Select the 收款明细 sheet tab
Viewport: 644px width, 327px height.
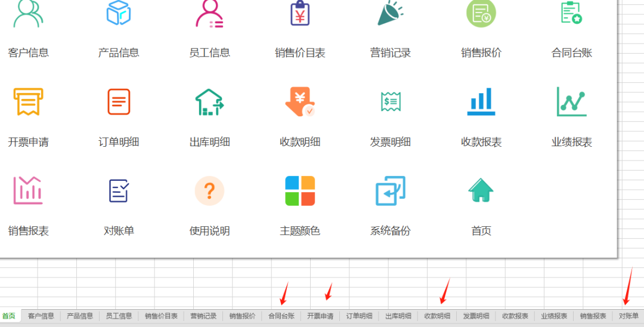(x=437, y=316)
